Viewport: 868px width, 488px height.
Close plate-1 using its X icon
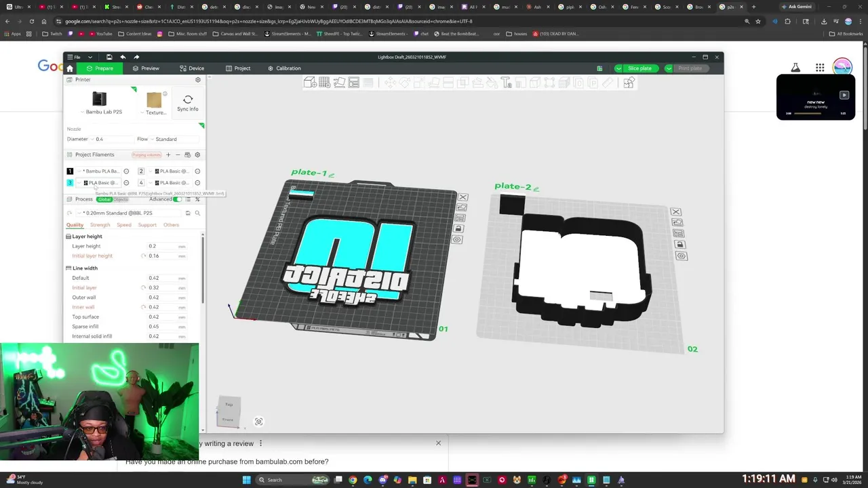(x=462, y=197)
